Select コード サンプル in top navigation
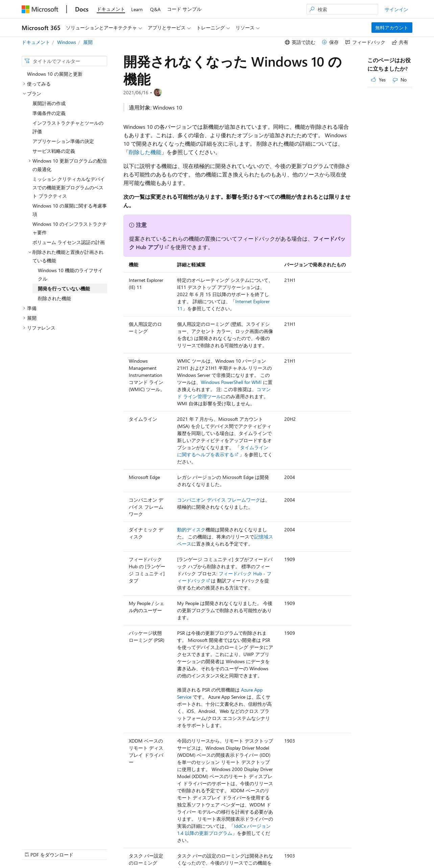This screenshot has width=434, height=868. (x=184, y=9)
